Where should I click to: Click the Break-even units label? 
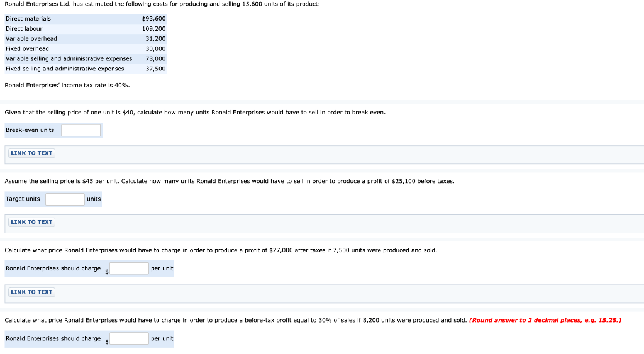(x=30, y=130)
